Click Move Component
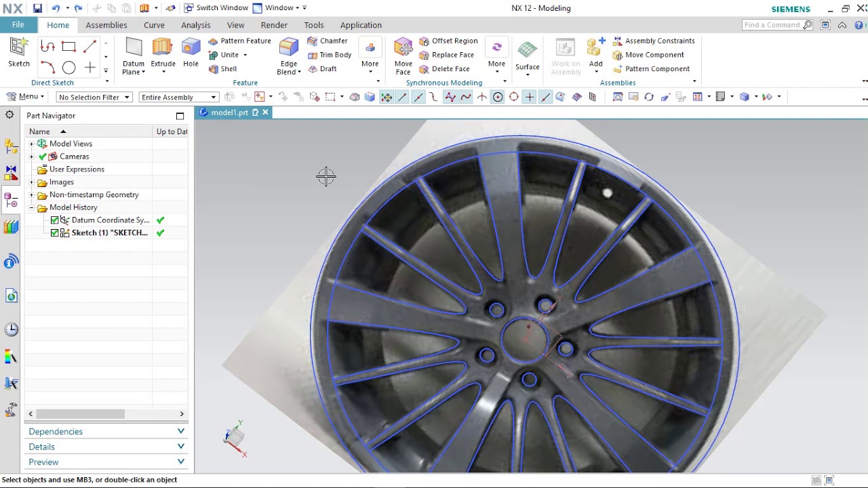This screenshot has height=488, width=868. click(x=648, y=55)
